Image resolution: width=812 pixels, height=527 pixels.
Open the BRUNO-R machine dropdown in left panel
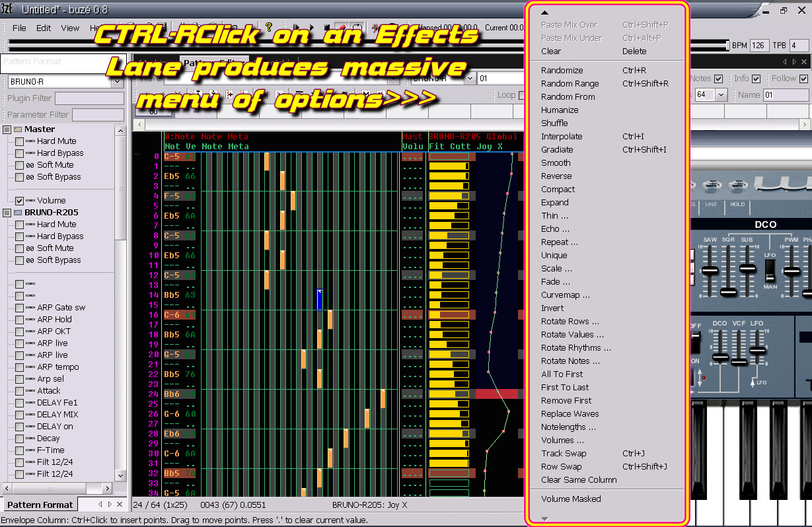tap(117, 82)
